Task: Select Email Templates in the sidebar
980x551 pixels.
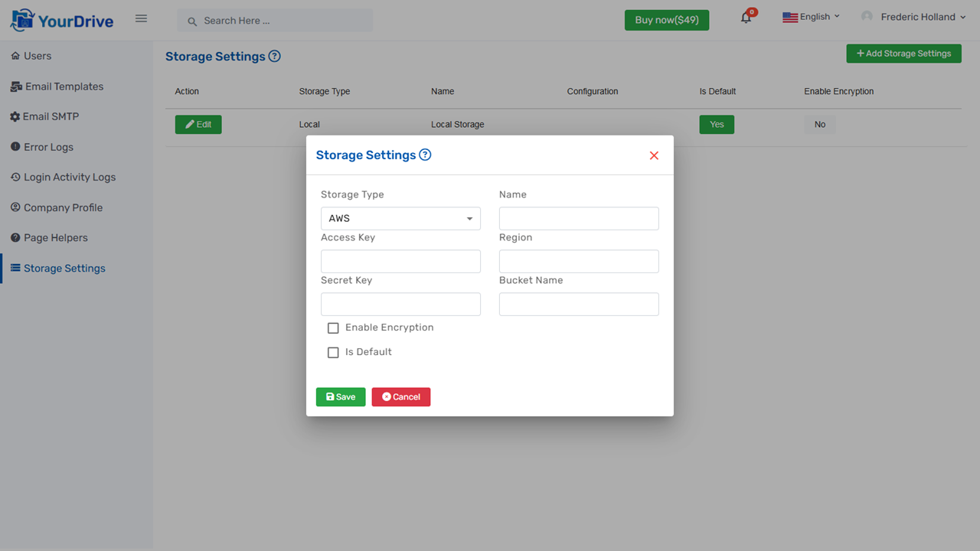Action: (x=64, y=86)
